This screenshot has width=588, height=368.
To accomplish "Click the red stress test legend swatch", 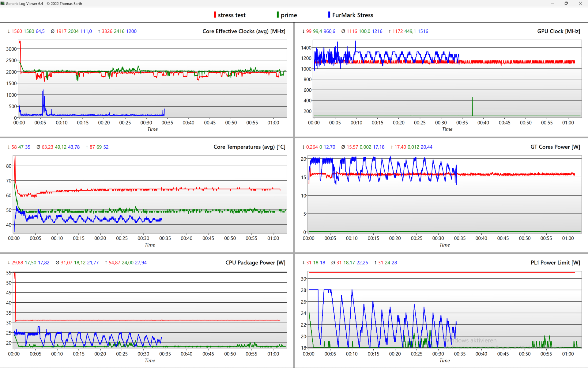I will click(215, 15).
